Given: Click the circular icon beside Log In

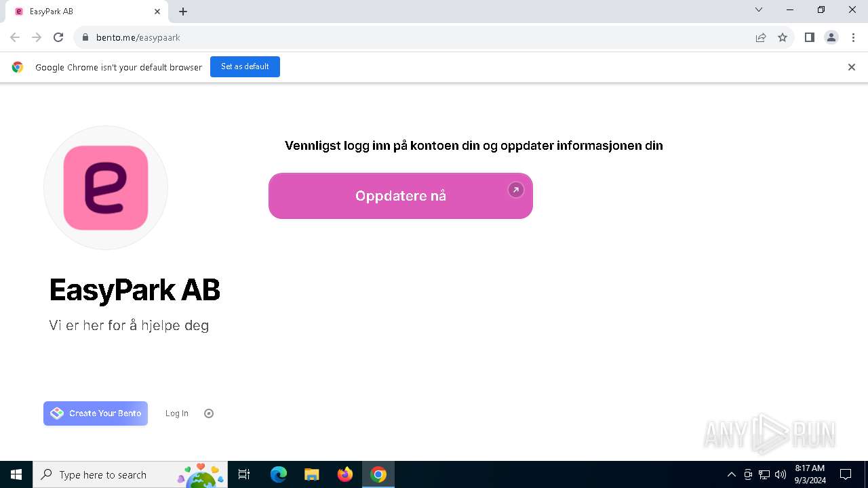Looking at the screenshot, I should (209, 413).
